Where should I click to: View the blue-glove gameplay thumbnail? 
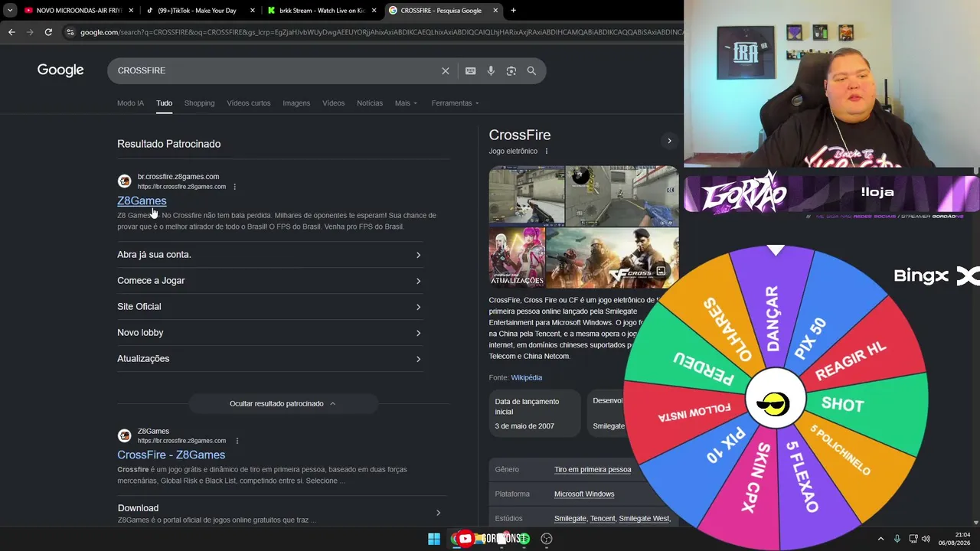click(x=622, y=196)
